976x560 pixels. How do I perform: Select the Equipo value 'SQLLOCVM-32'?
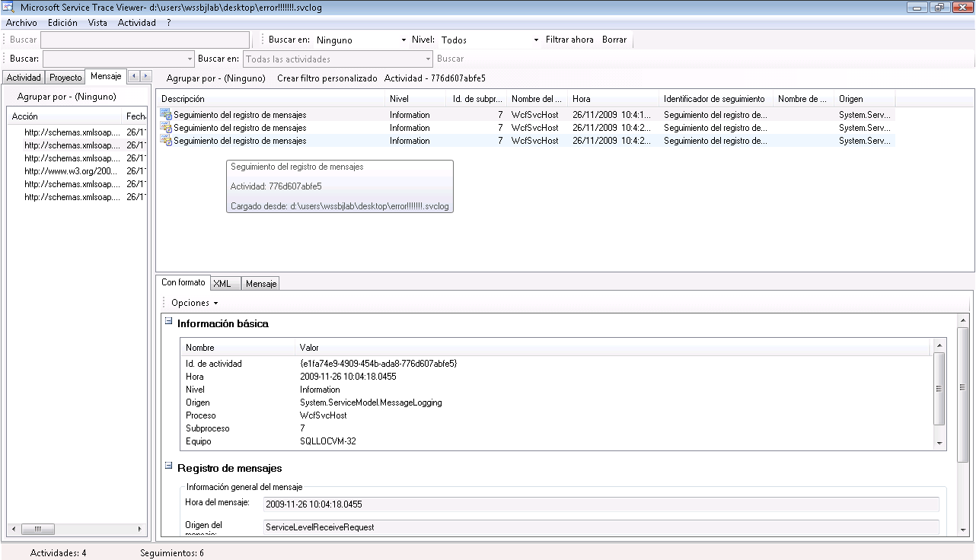[328, 441]
